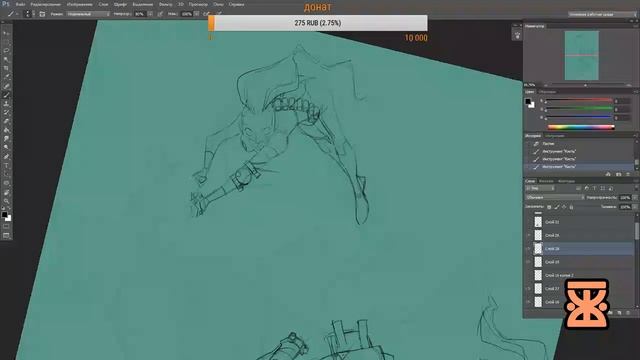This screenshot has width=640, height=360.
Task: Select the Zoom tool
Action: (x=6, y=201)
